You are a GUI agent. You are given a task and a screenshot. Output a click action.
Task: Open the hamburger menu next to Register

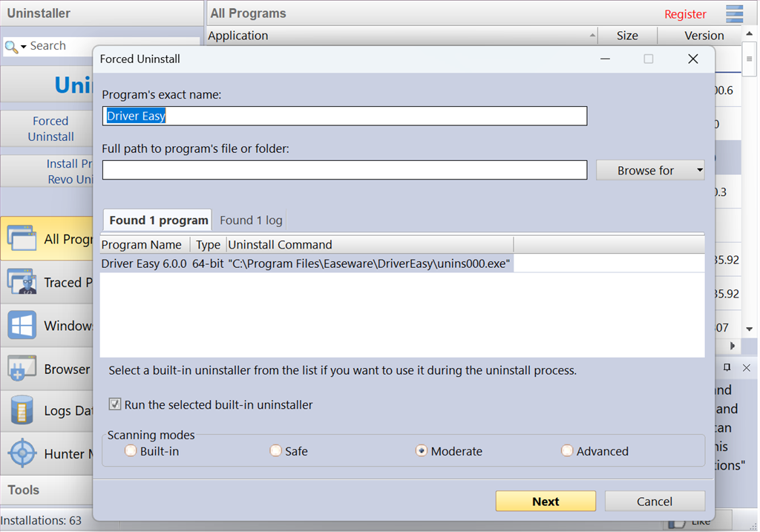[734, 13]
